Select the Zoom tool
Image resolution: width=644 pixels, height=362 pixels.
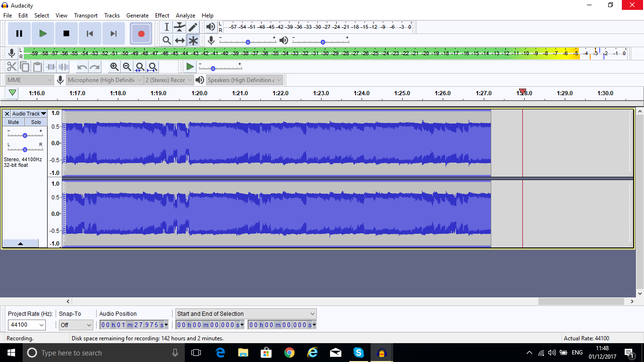click(x=166, y=40)
